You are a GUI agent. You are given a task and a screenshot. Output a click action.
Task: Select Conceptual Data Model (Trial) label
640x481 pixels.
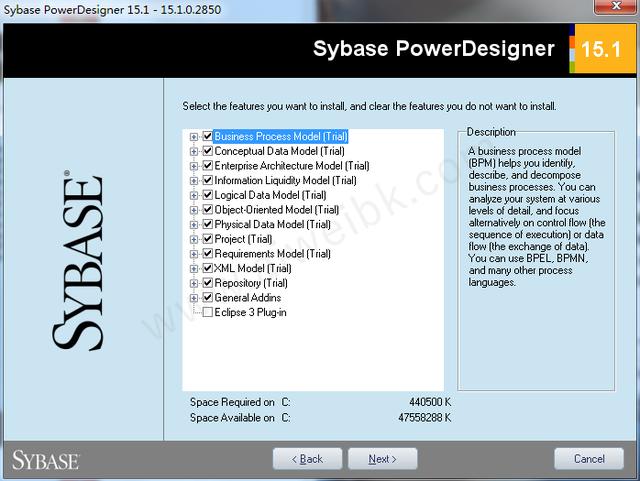[x=280, y=151]
